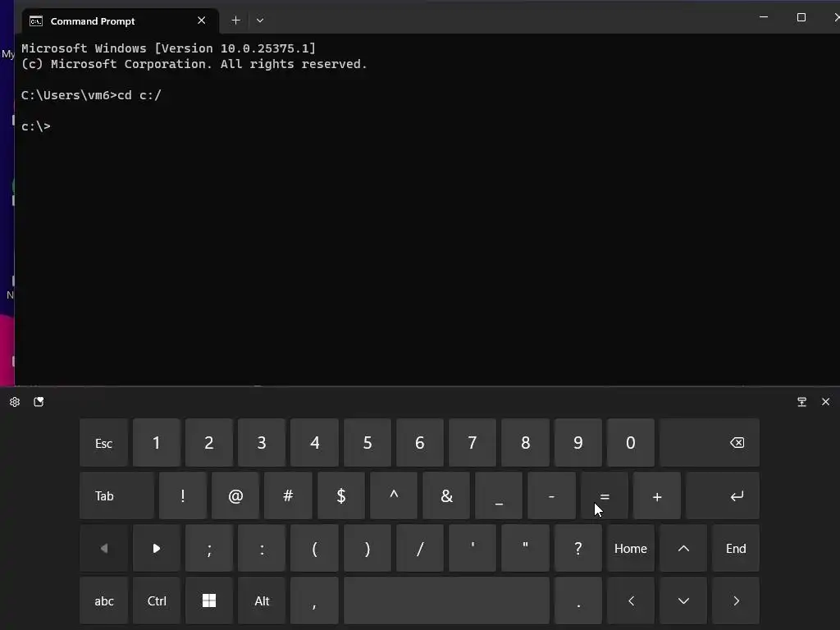Tap the number 4 key
Screen dimensions: 840x630
click(x=314, y=443)
